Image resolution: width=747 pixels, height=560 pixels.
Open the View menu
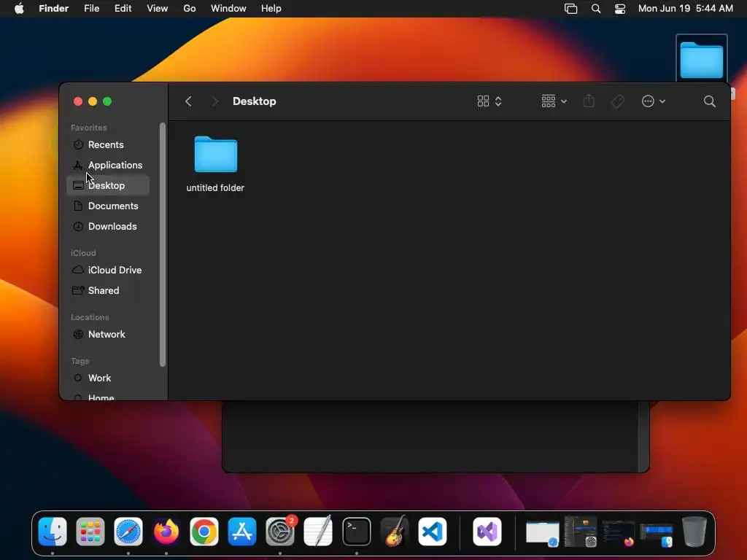(158, 9)
